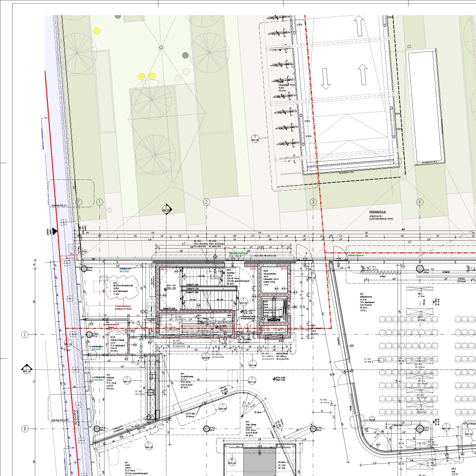Click the diamond section marker above the stairwell
Image resolution: width=476 pixels, height=476 pixels.
coord(166,210)
